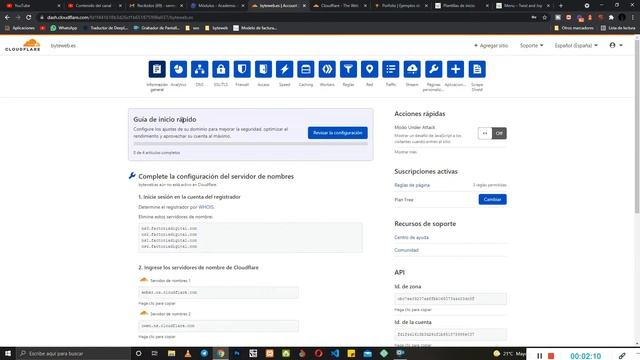
Task: Copy nameserver 2 from its field
Action: (x=218, y=326)
